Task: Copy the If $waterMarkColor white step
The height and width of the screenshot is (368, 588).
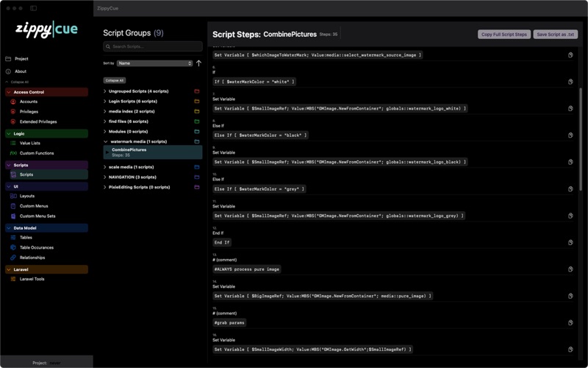Action: (570, 82)
